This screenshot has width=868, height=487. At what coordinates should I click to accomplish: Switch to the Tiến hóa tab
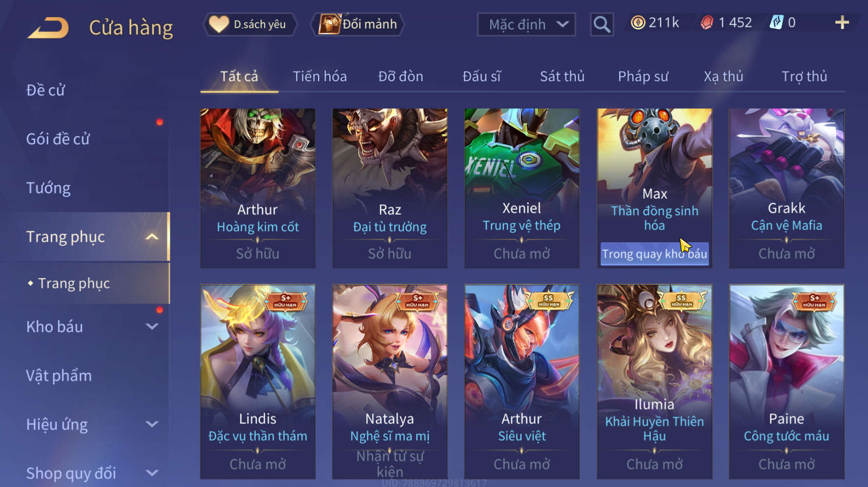pyautogui.click(x=320, y=77)
